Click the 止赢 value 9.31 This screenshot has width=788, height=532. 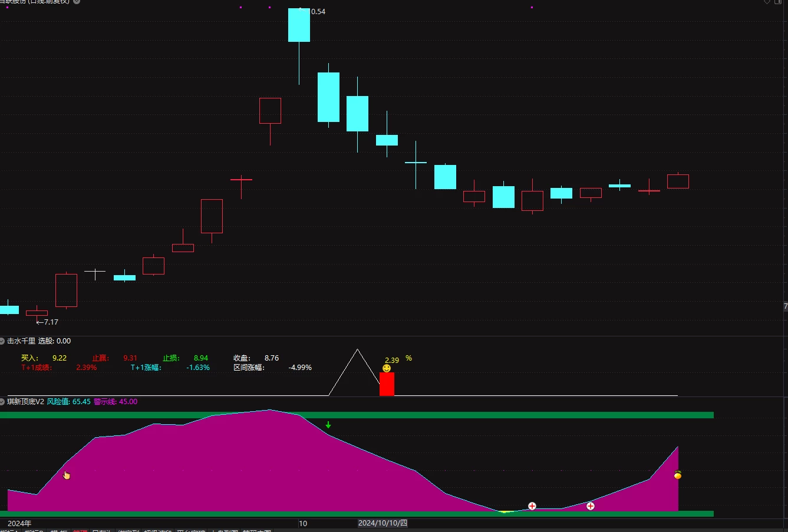(x=130, y=358)
